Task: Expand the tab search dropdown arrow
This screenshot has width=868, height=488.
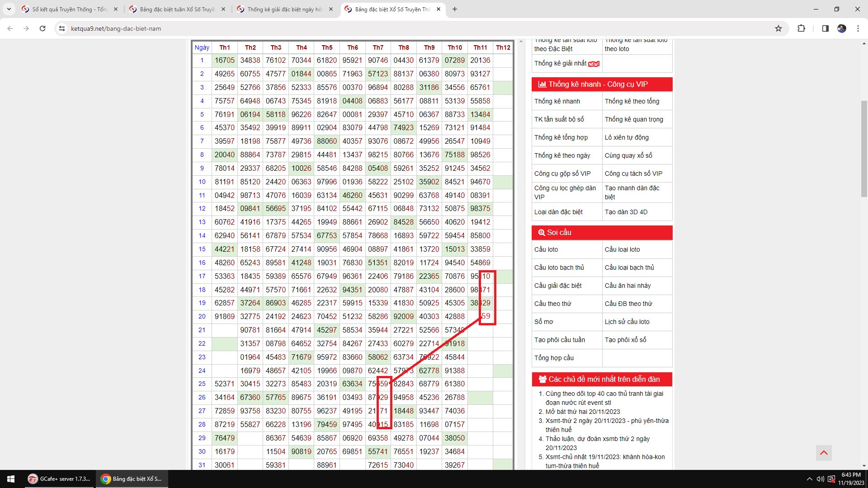Action: [x=9, y=9]
